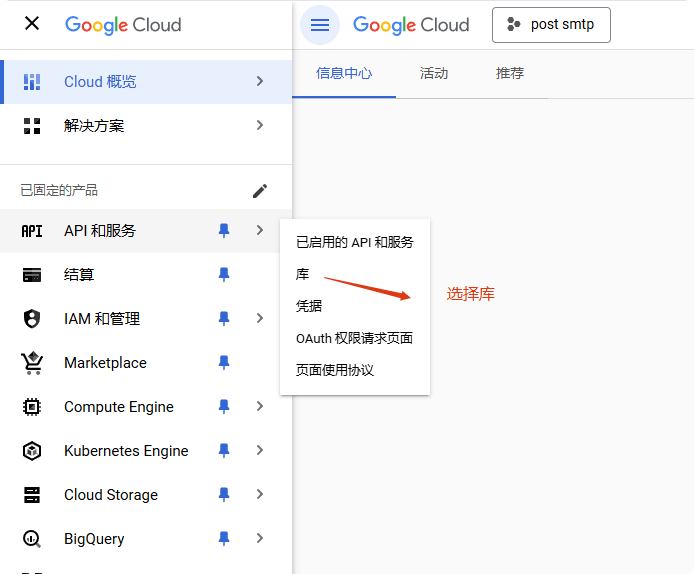Image resolution: width=694 pixels, height=574 pixels.
Task: Unpin BigQuery using pin icon
Action: tap(224, 539)
